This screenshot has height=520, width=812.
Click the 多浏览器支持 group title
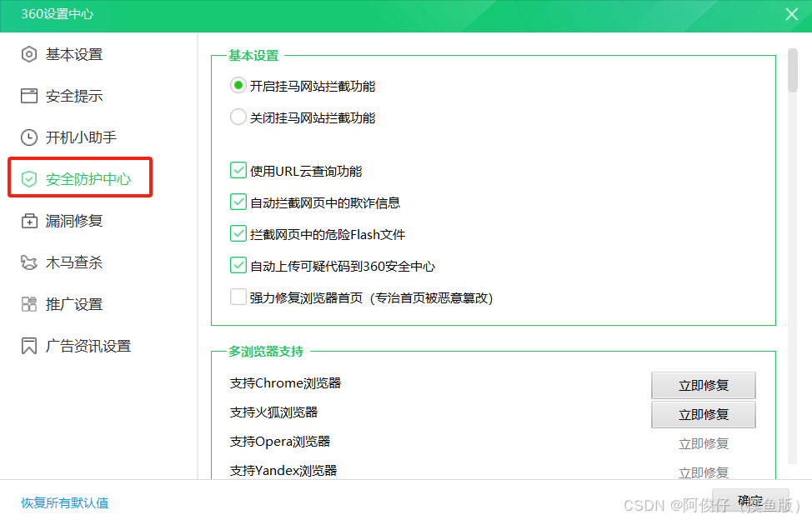266,352
